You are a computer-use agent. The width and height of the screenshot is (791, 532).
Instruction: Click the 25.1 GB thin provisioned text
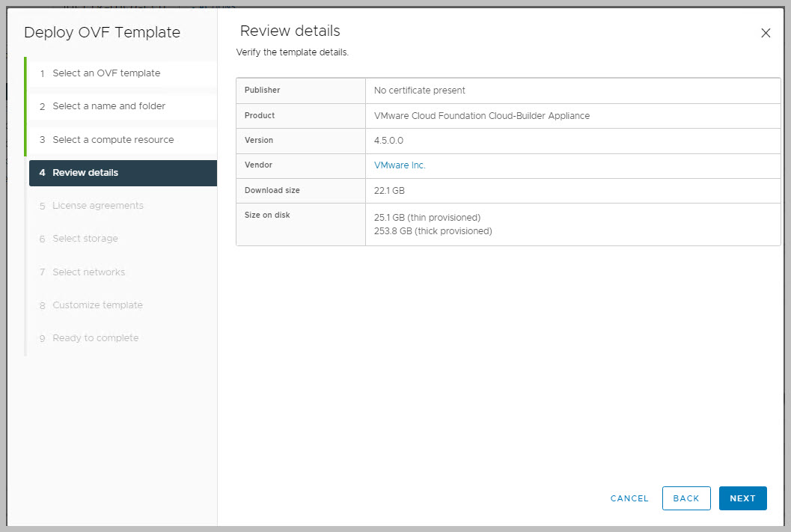tap(427, 218)
